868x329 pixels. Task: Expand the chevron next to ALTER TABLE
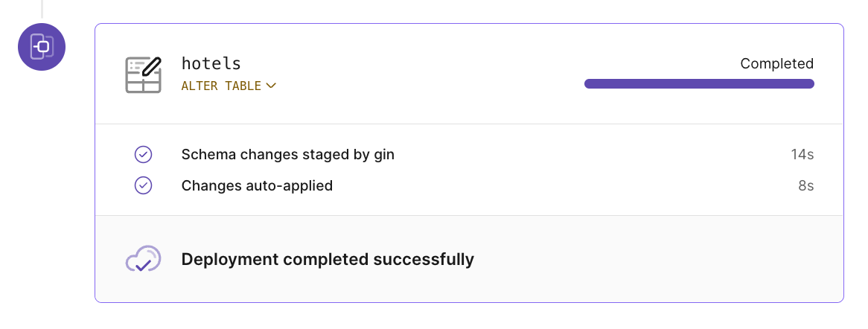[271, 86]
